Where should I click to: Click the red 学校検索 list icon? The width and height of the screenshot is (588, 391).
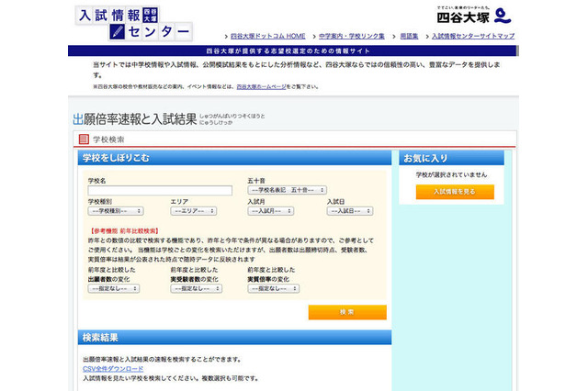pyautogui.click(x=84, y=140)
